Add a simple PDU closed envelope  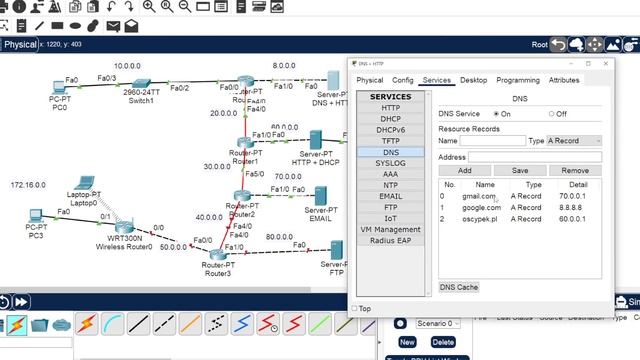tap(113, 26)
